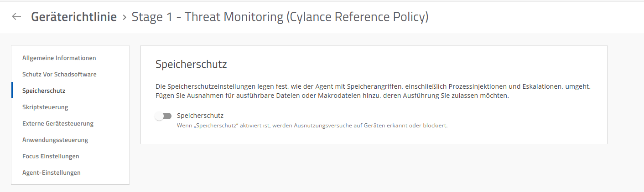Open Agent-Einstellungen in the sidebar
This screenshot has height=192, width=644.
[x=52, y=173]
